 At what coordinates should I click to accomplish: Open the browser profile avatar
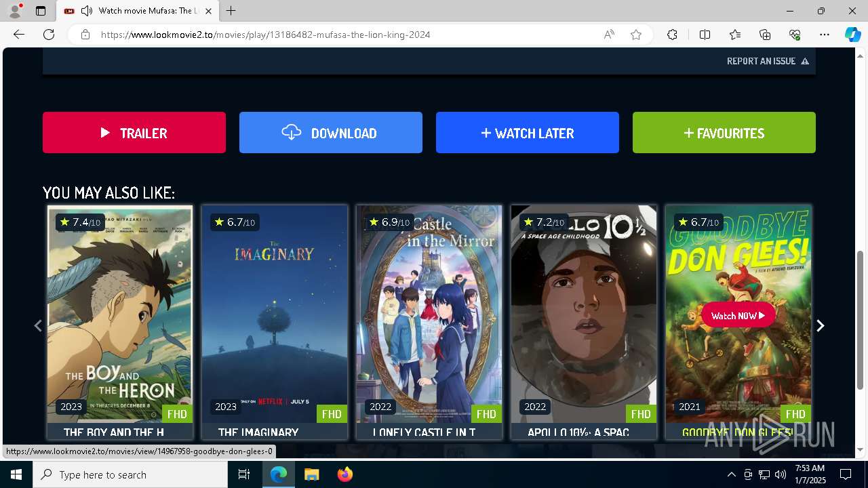coord(15,11)
